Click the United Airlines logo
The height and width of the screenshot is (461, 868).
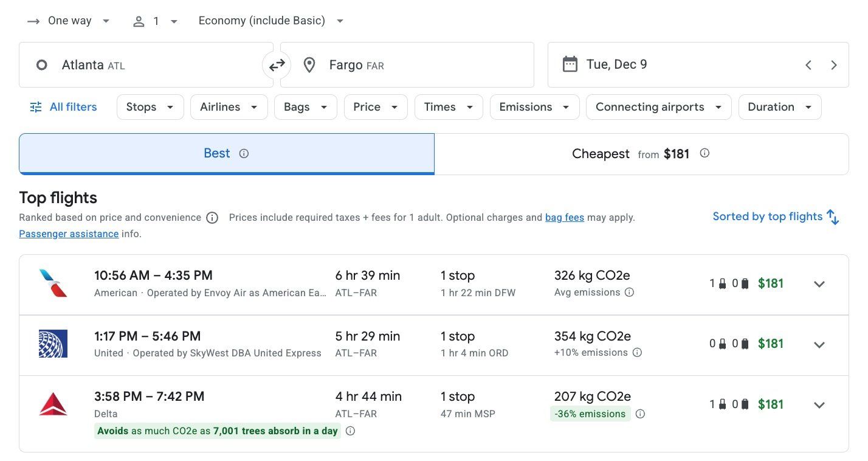click(x=53, y=344)
